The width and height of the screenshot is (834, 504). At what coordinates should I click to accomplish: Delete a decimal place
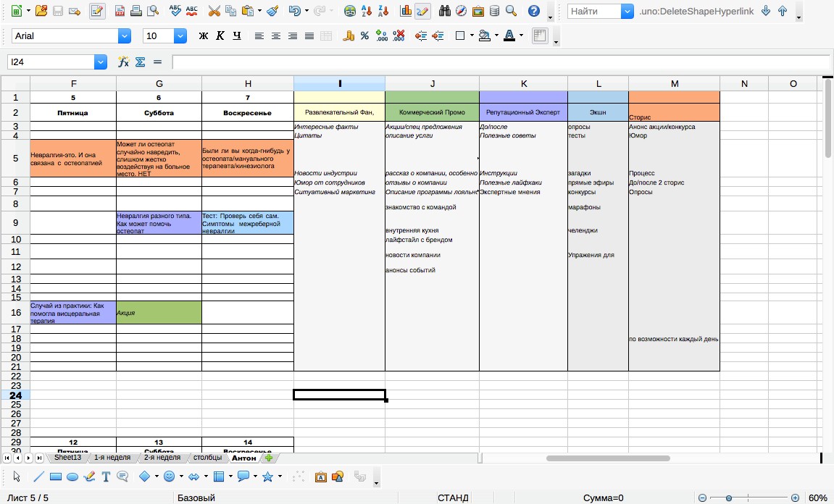[399, 35]
